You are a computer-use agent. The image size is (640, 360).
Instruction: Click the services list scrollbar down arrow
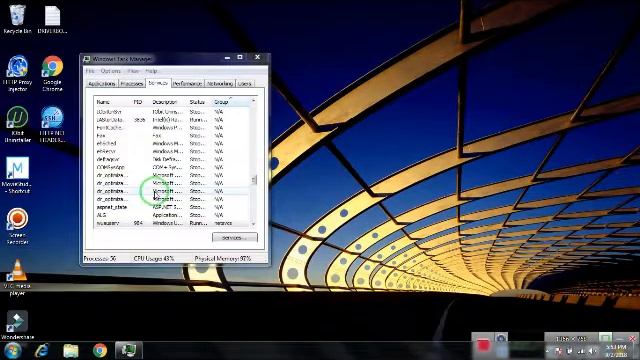(x=253, y=224)
